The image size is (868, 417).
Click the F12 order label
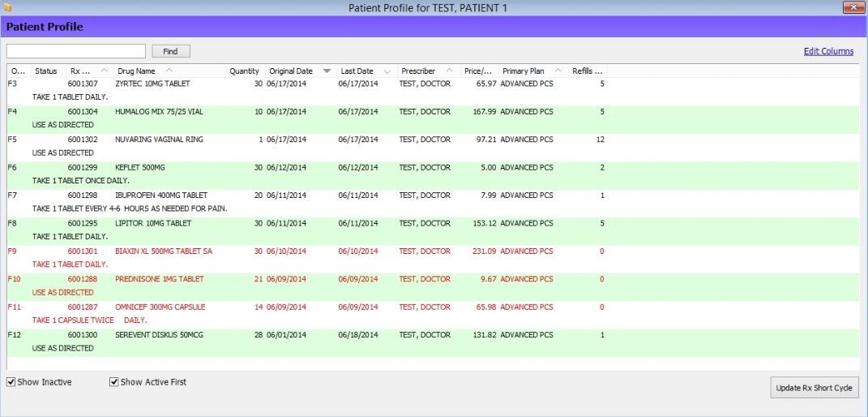15,335
